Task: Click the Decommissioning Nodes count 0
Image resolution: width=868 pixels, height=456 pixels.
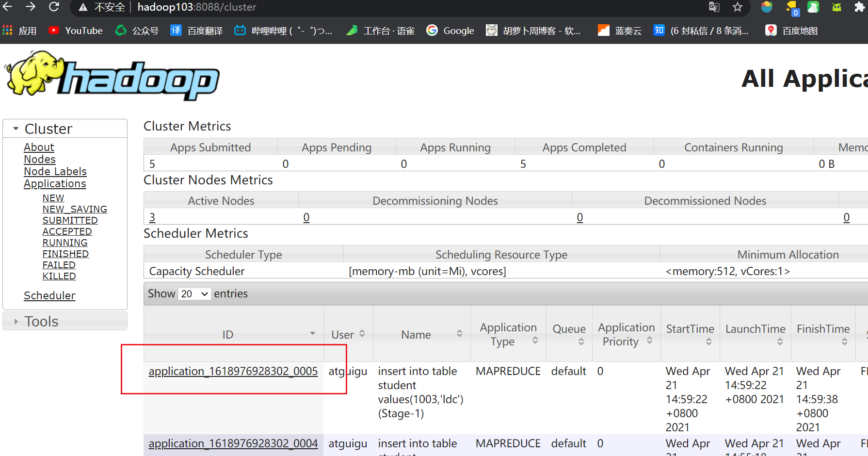Action: tap(306, 217)
